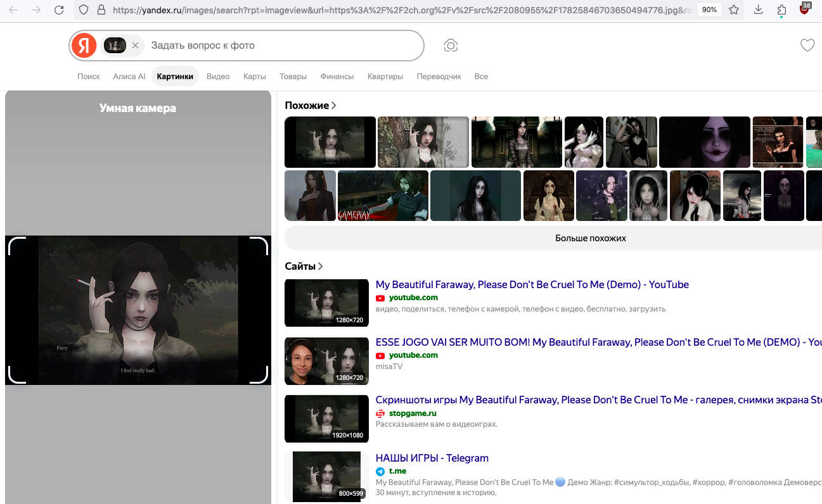Click the stopgame.ru favicon
Screen dimensions: 822x504
coord(380,413)
